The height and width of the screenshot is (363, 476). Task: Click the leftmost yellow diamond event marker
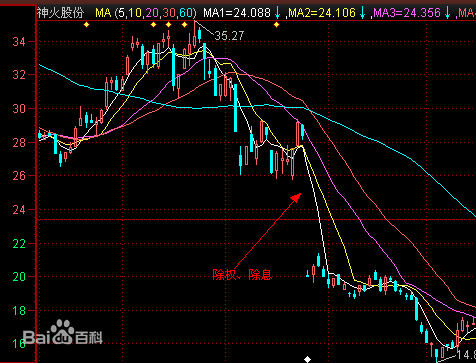(x=87, y=24)
